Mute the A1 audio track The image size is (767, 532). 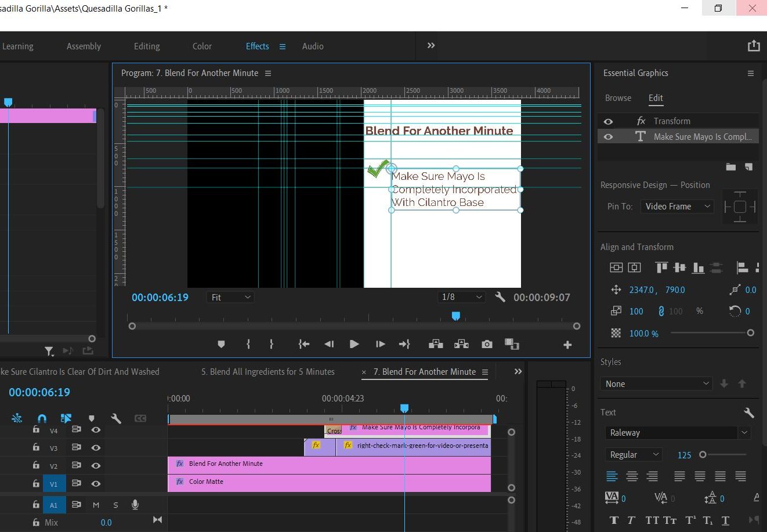[96, 505]
